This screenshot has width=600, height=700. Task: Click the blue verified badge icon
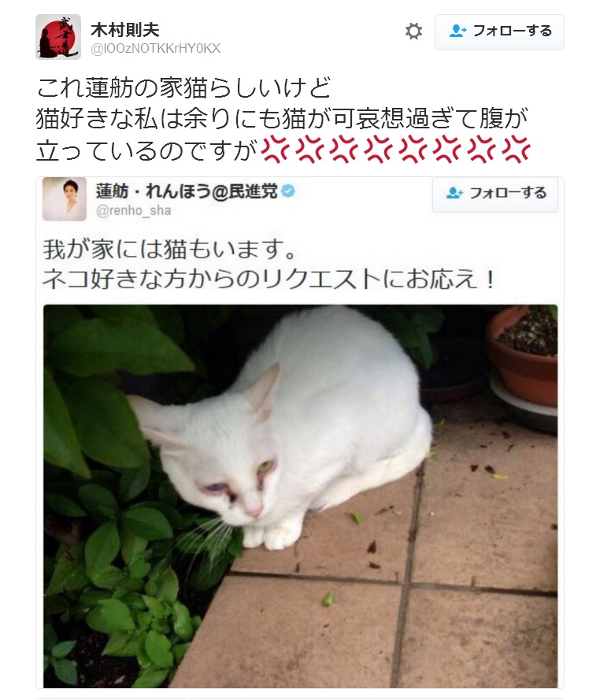coord(288,191)
